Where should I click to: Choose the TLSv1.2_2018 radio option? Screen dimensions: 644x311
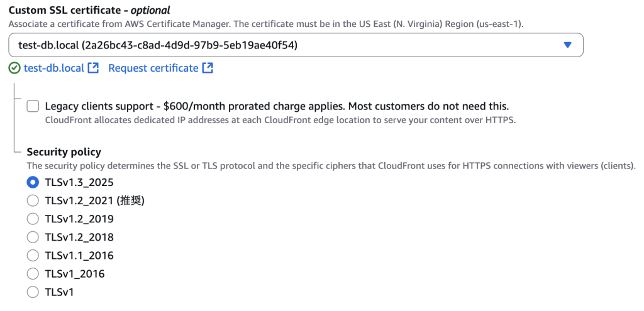tap(33, 237)
